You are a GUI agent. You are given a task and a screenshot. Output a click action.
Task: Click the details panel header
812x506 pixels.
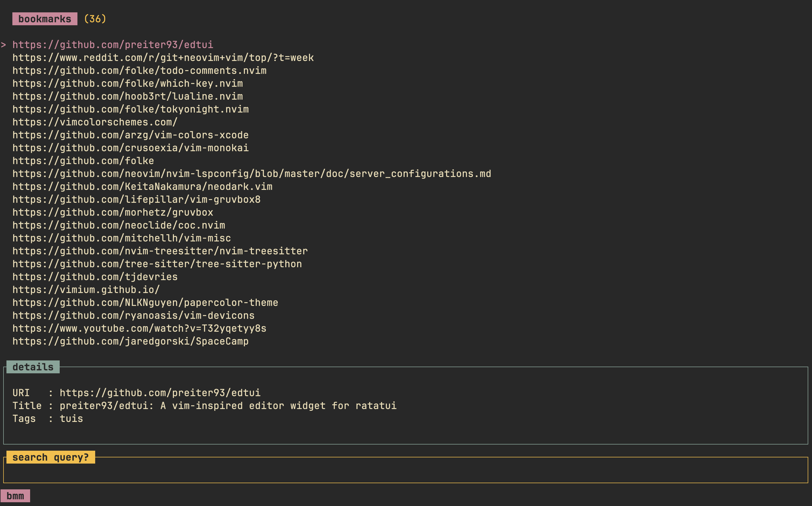pyautogui.click(x=33, y=367)
